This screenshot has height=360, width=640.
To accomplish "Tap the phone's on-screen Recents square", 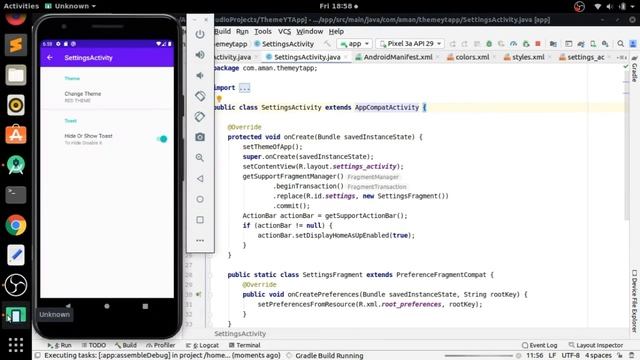I will (x=145, y=306).
